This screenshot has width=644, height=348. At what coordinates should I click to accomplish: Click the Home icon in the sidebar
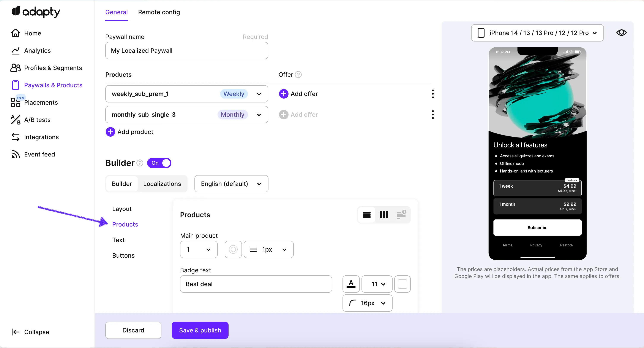[x=15, y=33]
